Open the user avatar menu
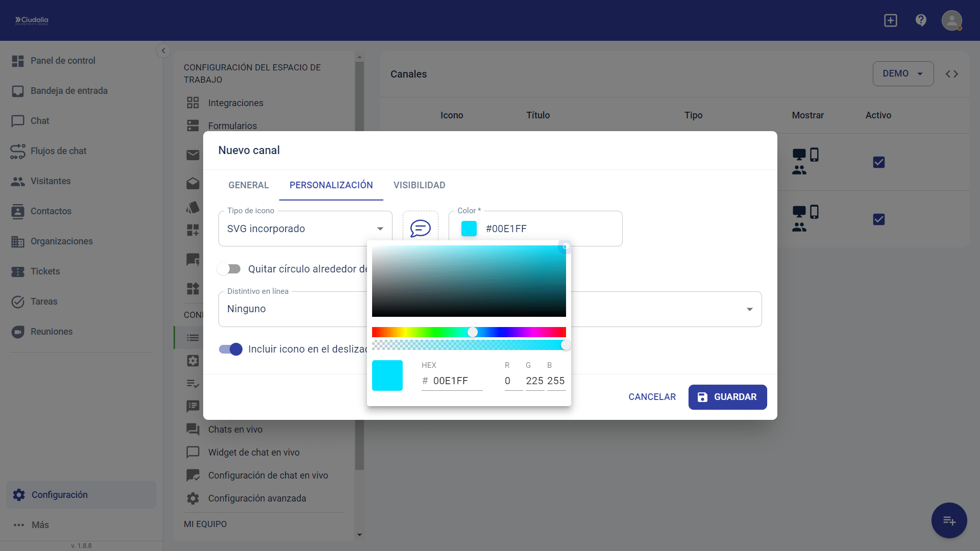 coord(951,21)
